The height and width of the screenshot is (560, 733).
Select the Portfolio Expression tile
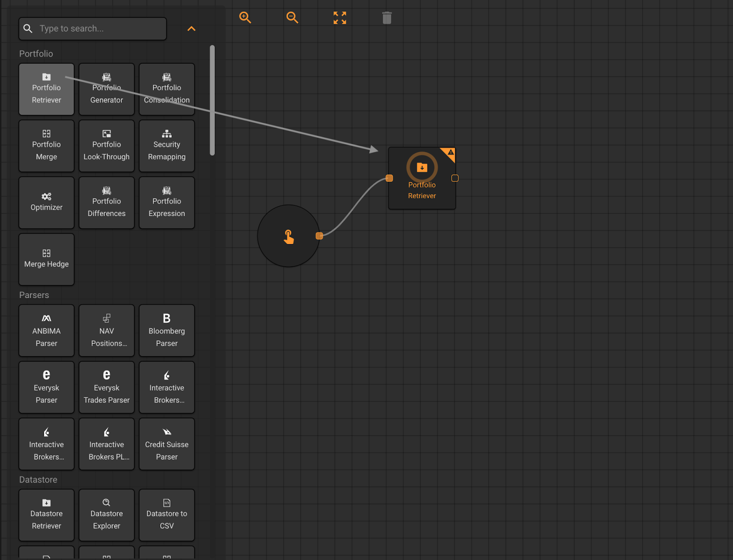click(167, 203)
